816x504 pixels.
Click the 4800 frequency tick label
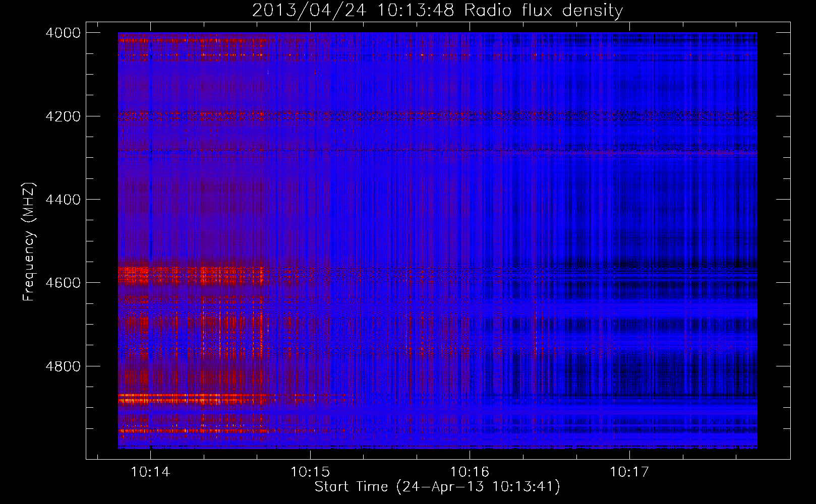pos(63,366)
